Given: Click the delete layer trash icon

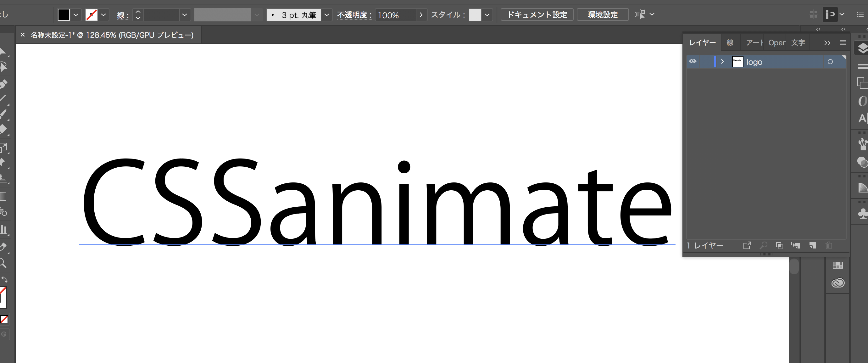Looking at the screenshot, I should click(829, 245).
